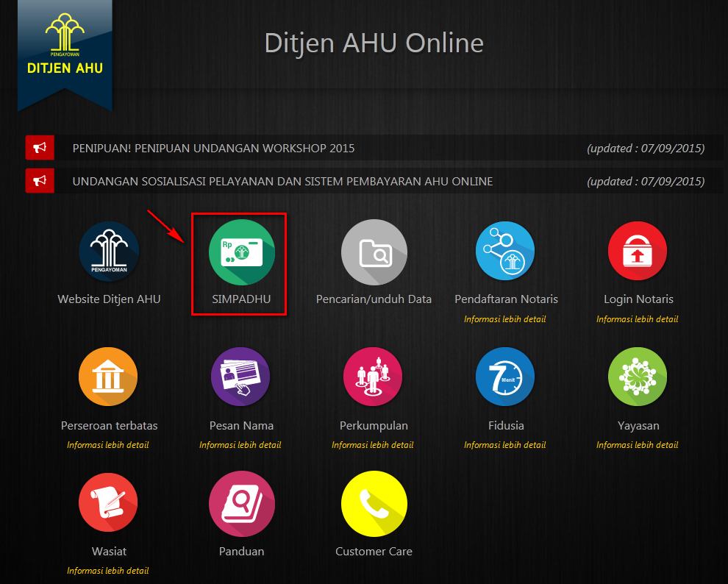Select the Pendaftaran Notaris icon
Viewport: 728px width, 584px height.
(506, 252)
